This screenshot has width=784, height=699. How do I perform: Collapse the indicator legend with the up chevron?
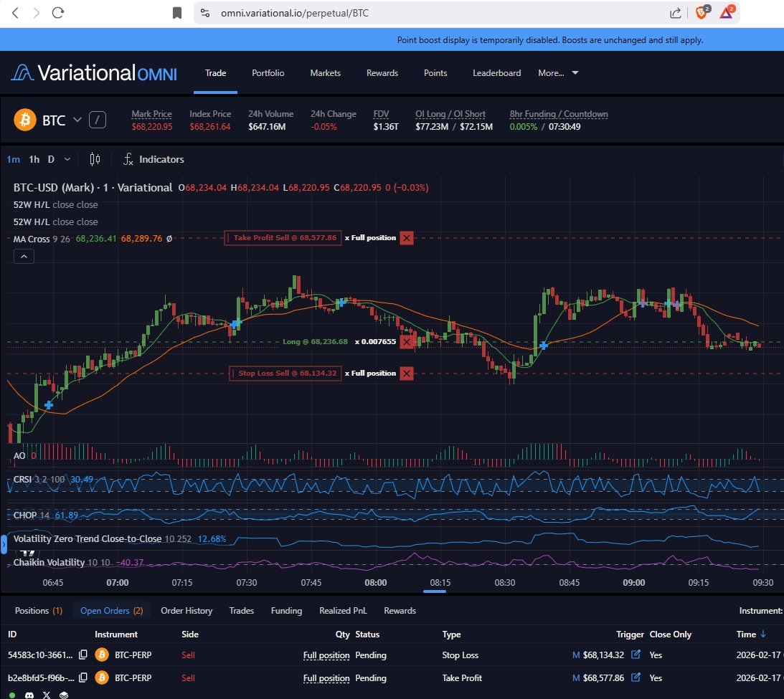pos(24,257)
